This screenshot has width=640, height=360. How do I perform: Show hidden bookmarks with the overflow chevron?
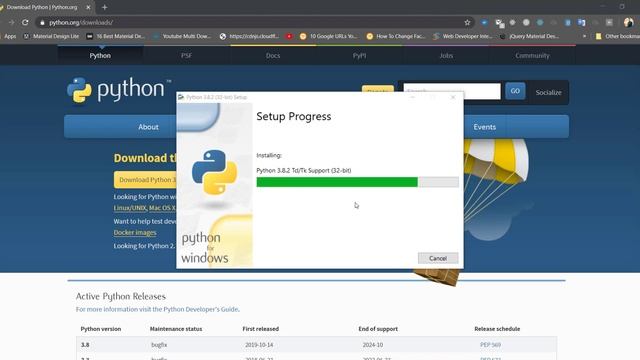point(584,36)
